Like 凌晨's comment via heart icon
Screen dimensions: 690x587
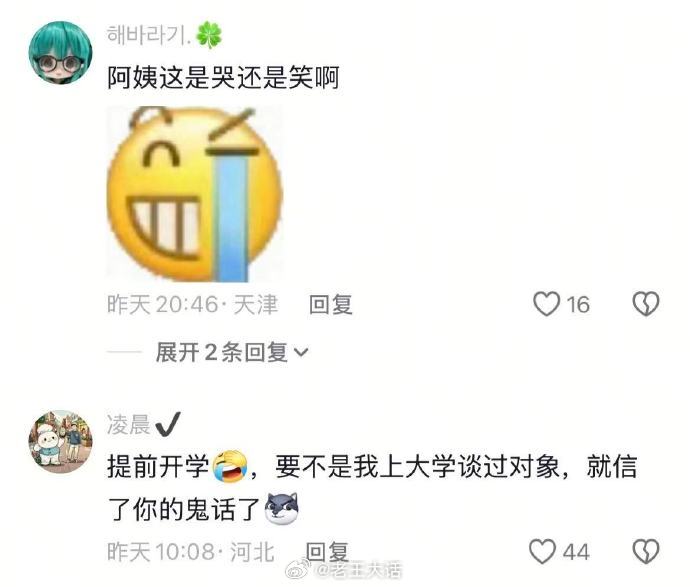[542, 551]
